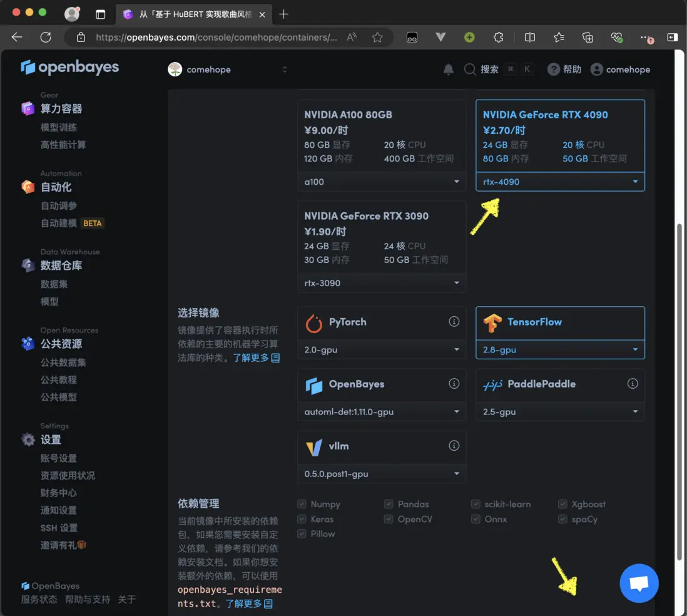The height and width of the screenshot is (616, 687).
Task: Click OpenBayes image info icon
Action: click(x=454, y=384)
